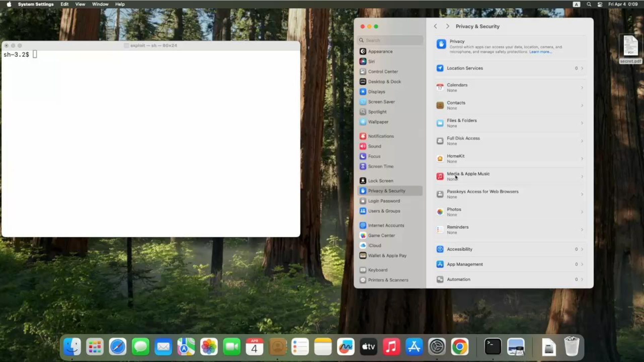Open Wallet & Apple Pay settings

(390, 255)
